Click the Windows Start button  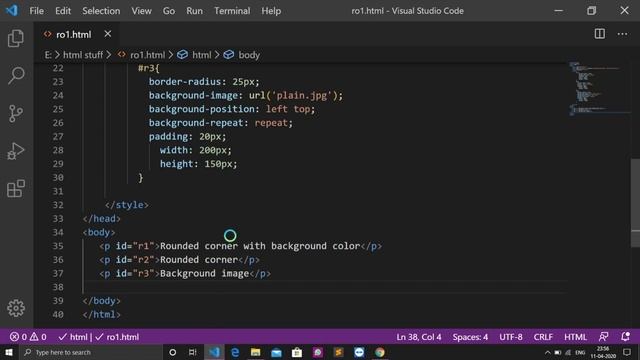(x=9, y=352)
